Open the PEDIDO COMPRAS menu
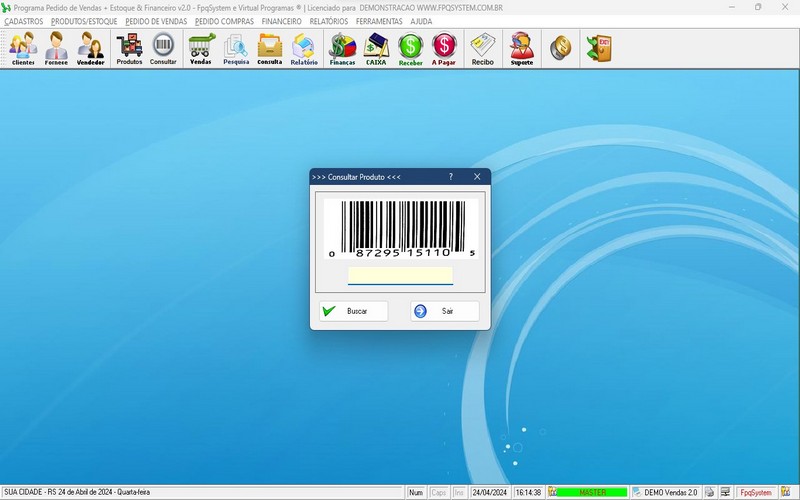800x500 pixels. coord(224,21)
